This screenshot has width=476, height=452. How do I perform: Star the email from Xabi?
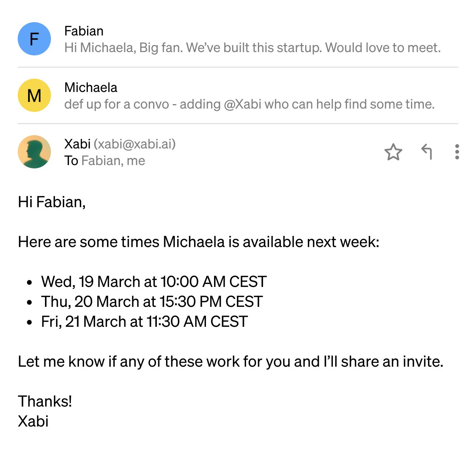(x=393, y=152)
